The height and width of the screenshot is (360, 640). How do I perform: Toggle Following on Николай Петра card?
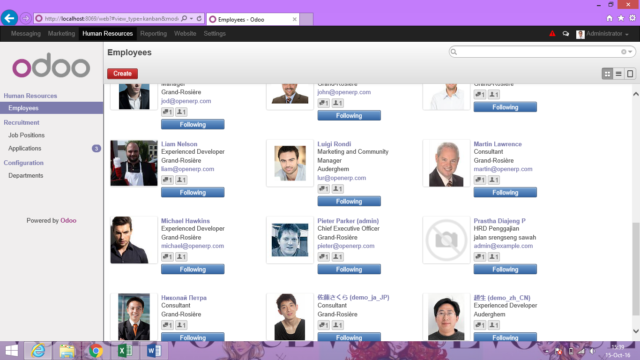(193, 337)
